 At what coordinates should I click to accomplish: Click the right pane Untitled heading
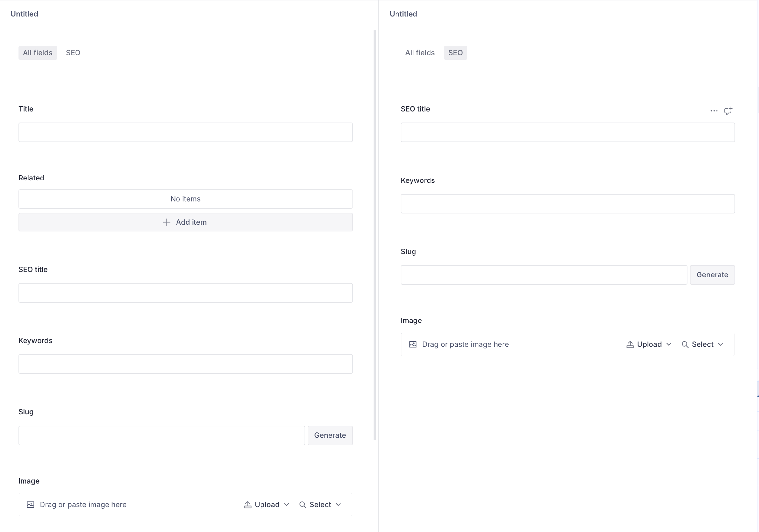[x=403, y=14]
